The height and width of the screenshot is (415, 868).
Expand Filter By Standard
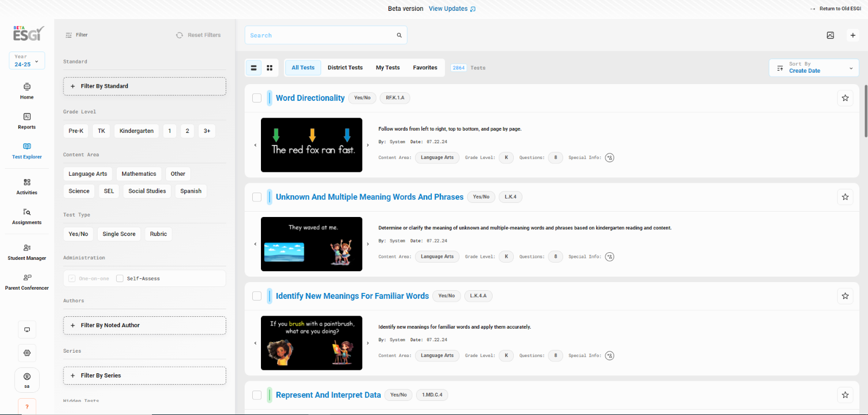pos(144,86)
